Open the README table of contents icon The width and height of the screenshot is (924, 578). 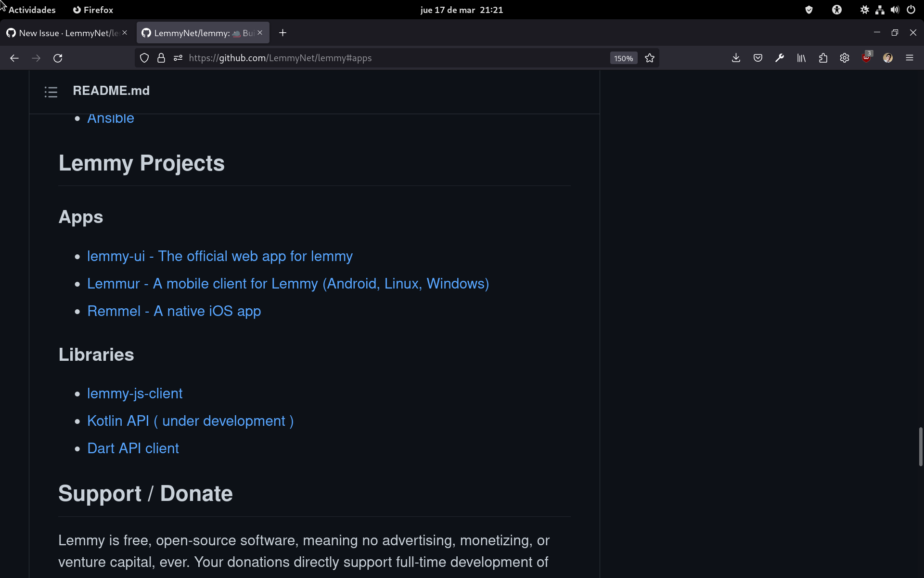tap(51, 92)
